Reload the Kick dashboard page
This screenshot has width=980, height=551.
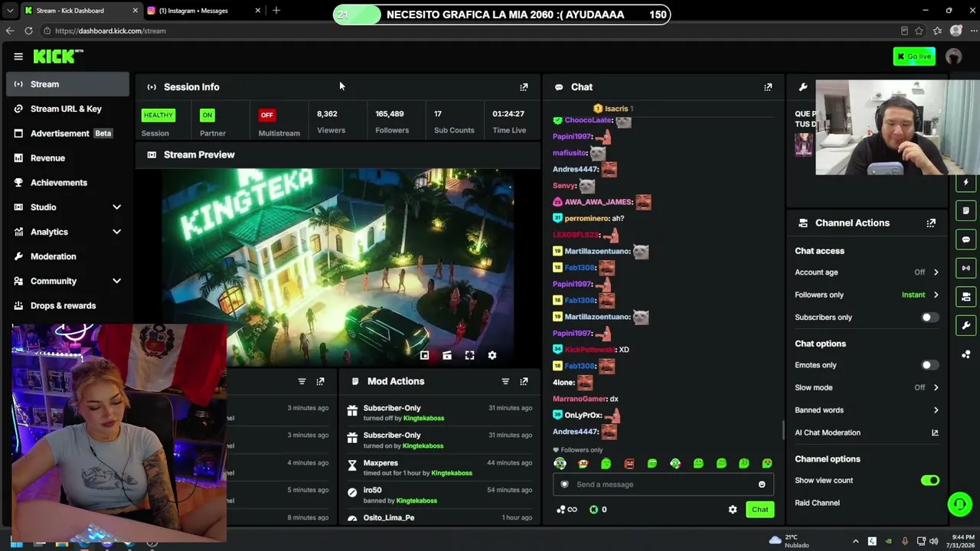(x=28, y=31)
